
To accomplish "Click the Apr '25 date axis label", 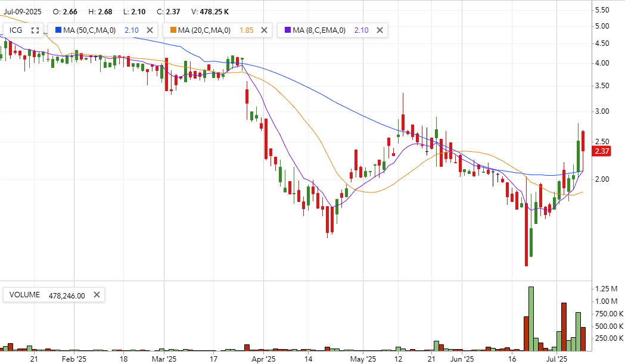I will [x=263, y=359].
